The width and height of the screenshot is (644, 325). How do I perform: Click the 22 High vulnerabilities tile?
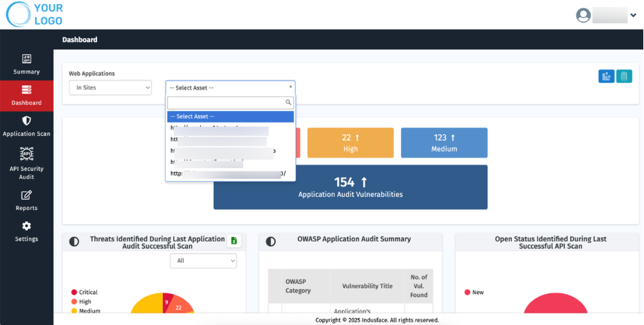click(x=350, y=143)
